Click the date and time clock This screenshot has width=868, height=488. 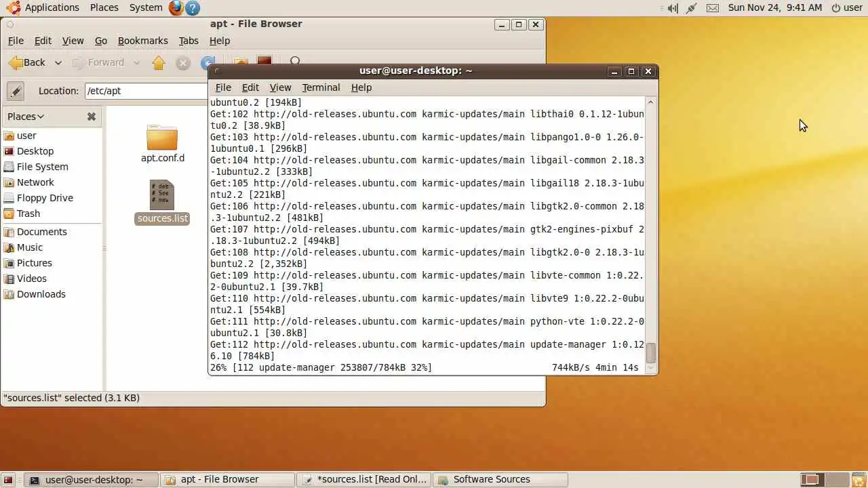[x=775, y=7]
